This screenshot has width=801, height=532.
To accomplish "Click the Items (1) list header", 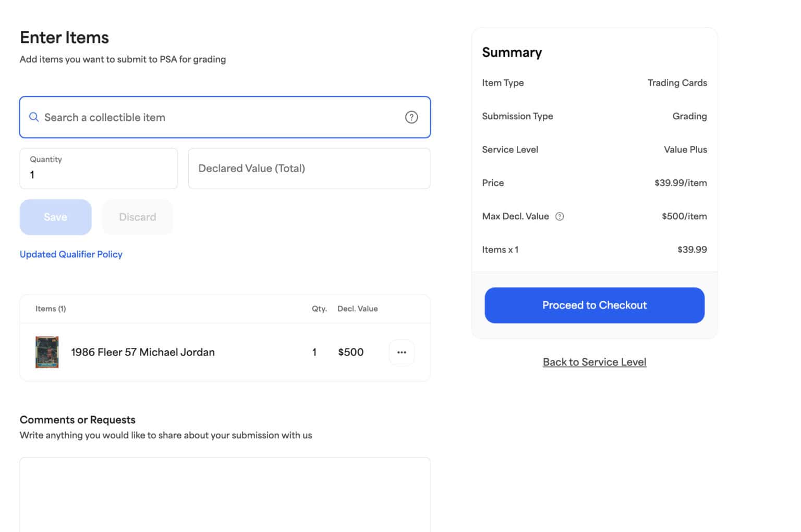I will tap(51, 308).
